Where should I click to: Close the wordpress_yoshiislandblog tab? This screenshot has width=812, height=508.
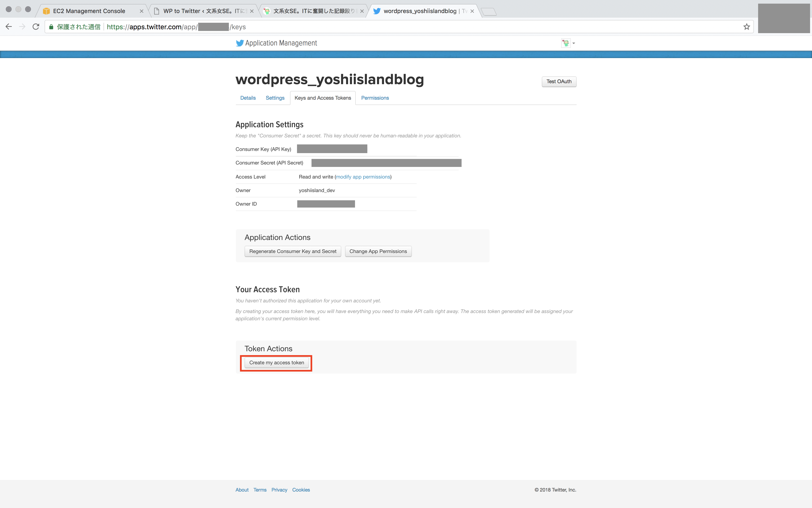pos(472,11)
